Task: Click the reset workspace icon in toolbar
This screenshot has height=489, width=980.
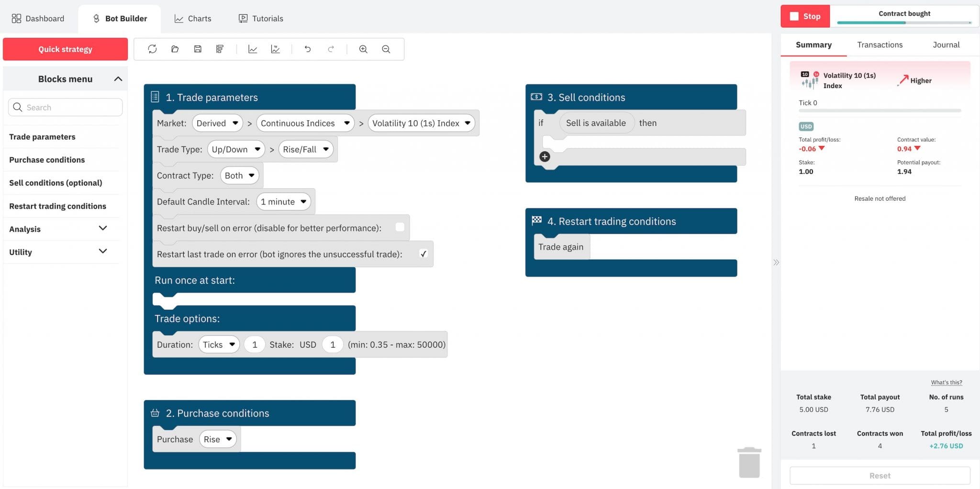Action: tap(152, 49)
